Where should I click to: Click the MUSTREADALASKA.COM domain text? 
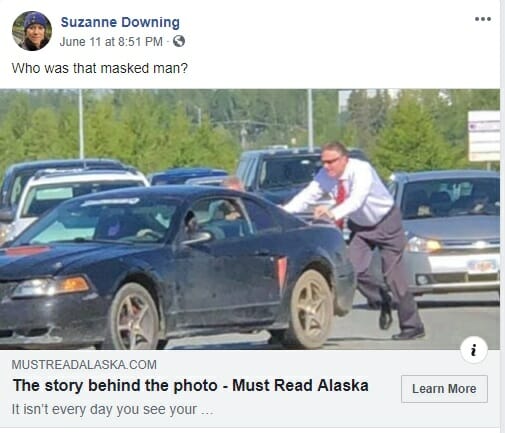point(84,365)
